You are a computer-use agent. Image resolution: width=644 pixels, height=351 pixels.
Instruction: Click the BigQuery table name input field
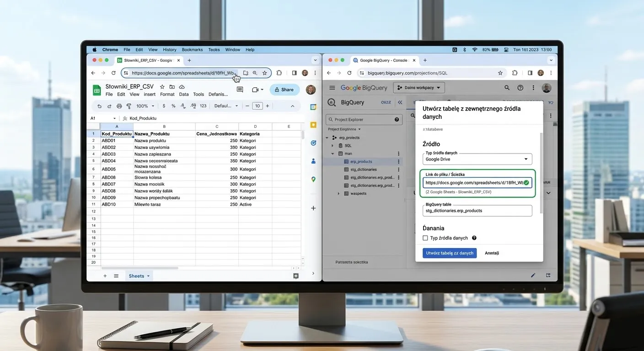pos(477,211)
